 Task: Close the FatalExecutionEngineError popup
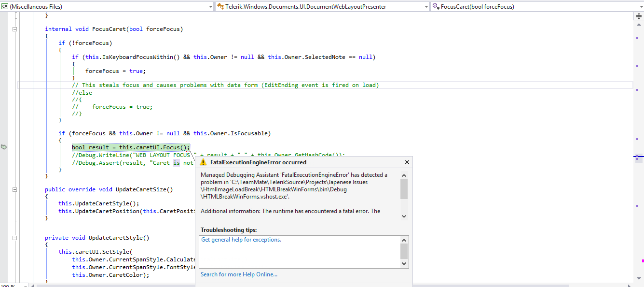(x=407, y=162)
